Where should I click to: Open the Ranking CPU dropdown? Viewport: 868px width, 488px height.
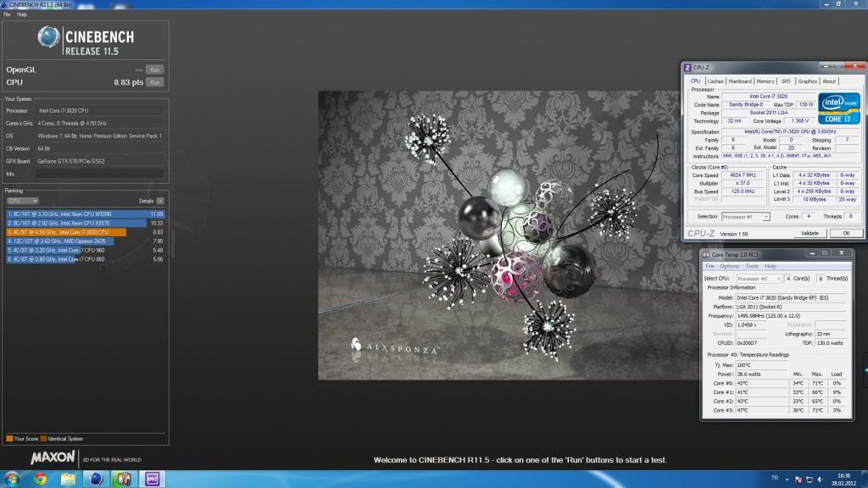pos(22,201)
